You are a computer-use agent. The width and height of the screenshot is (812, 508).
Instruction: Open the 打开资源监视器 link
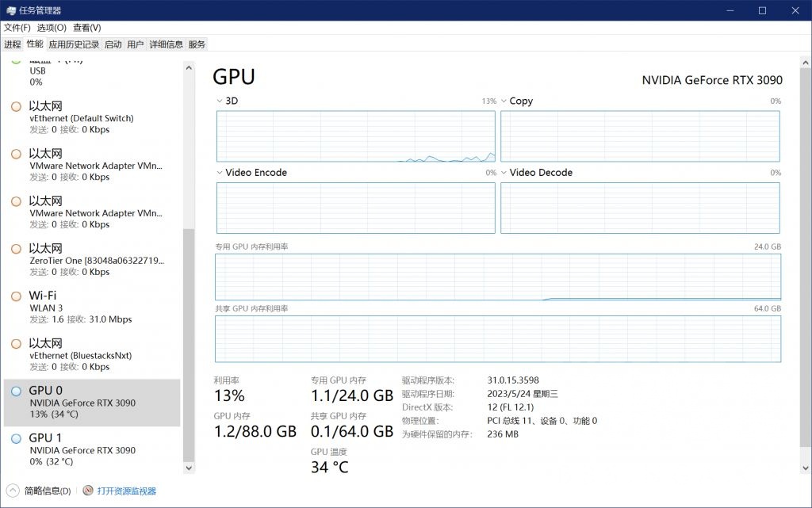tap(127, 491)
